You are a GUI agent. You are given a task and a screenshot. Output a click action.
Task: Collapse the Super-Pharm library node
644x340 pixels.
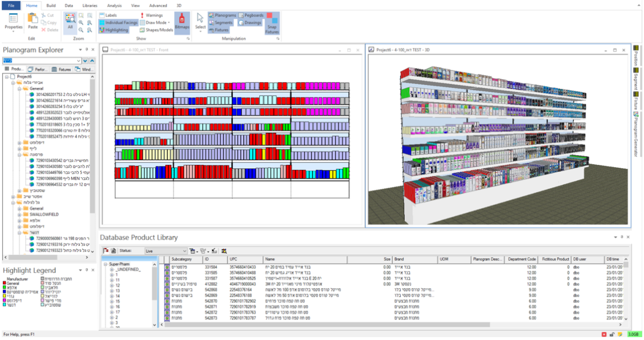(106, 264)
